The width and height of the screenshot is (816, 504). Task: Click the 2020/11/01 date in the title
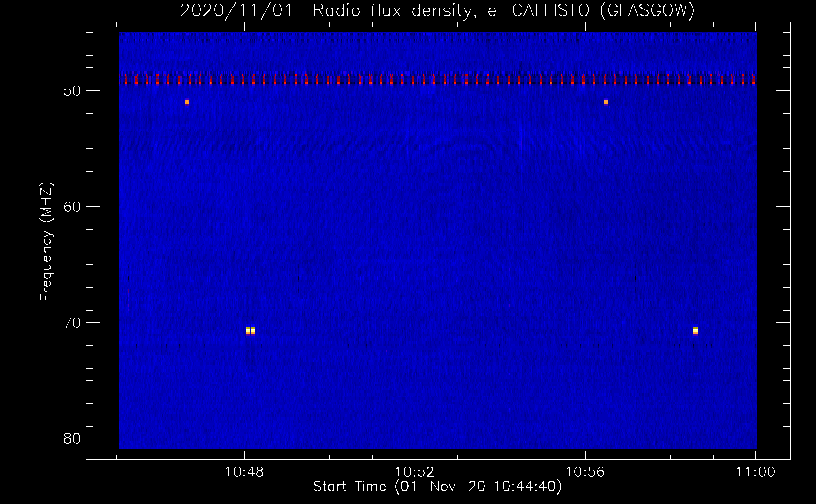tap(237, 11)
